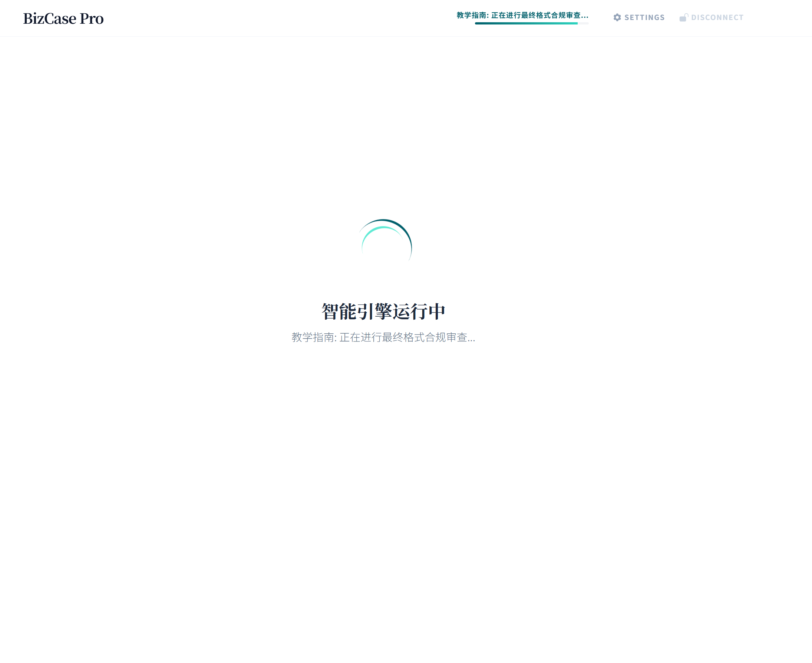Click "合规审查" in the center subtitle

(446, 337)
